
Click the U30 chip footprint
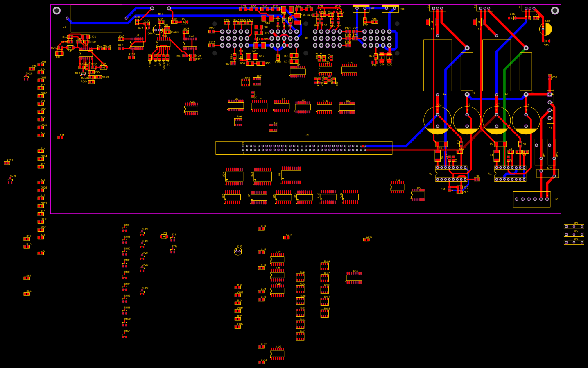[354, 277]
